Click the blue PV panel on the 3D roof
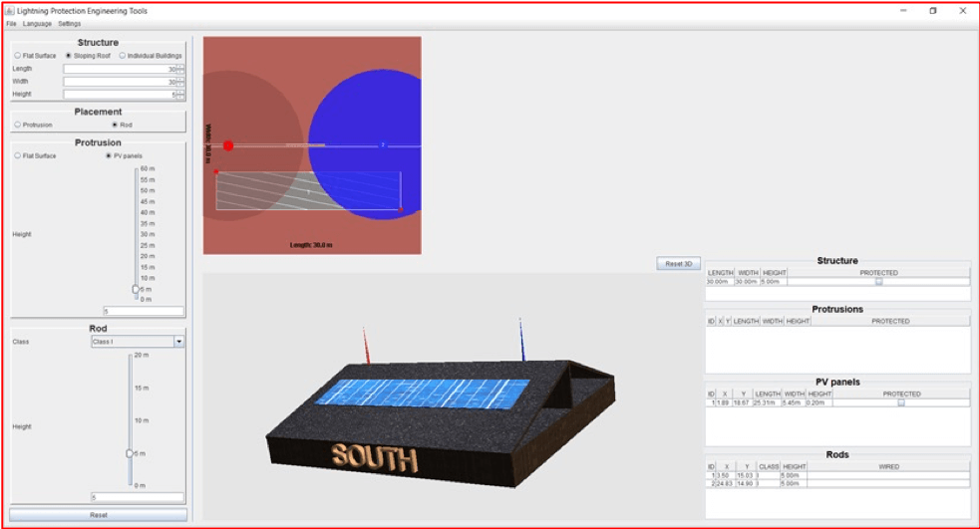This screenshot has height=529, width=980. click(x=423, y=394)
